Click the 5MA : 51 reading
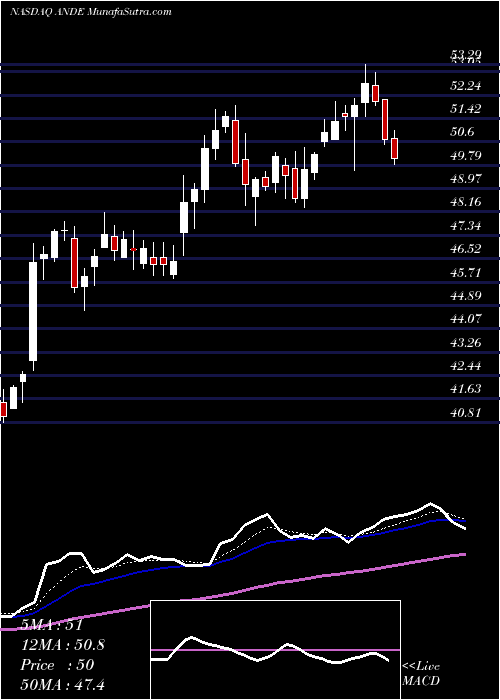 51,624
